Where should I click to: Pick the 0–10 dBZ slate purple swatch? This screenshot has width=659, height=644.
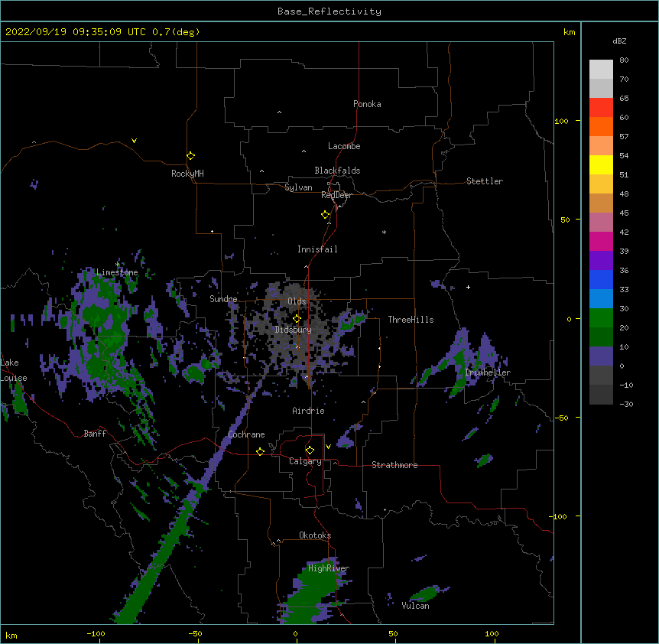(x=601, y=356)
